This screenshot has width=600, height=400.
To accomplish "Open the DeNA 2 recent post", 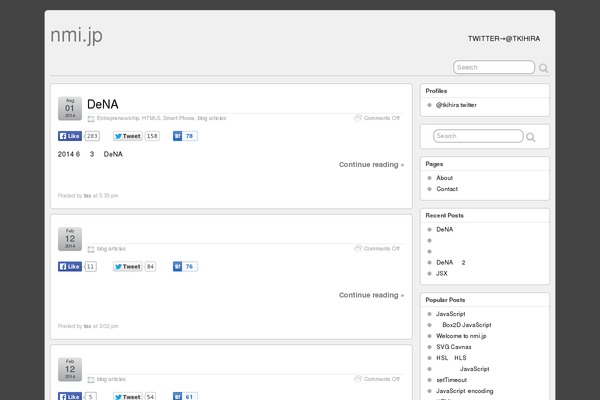I will (451, 263).
